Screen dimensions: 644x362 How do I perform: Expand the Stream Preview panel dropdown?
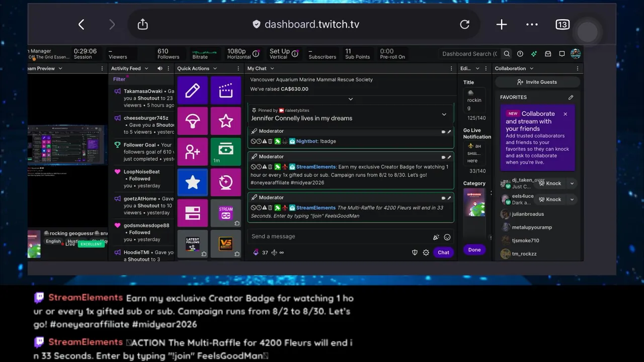click(x=60, y=68)
